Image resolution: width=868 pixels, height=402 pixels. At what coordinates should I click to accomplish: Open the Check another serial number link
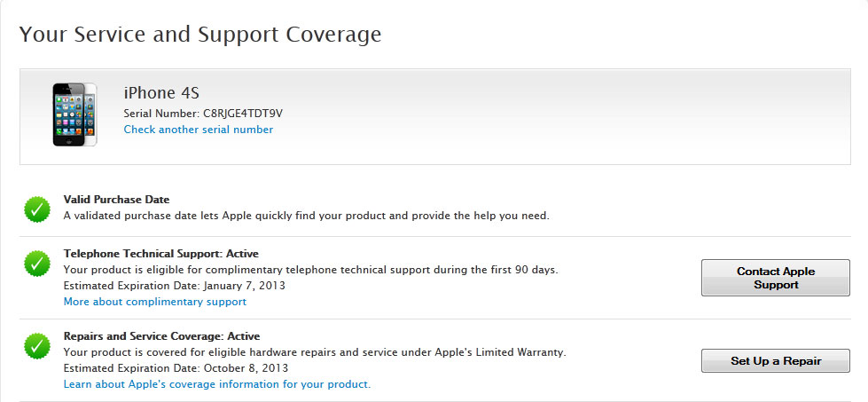tap(198, 130)
